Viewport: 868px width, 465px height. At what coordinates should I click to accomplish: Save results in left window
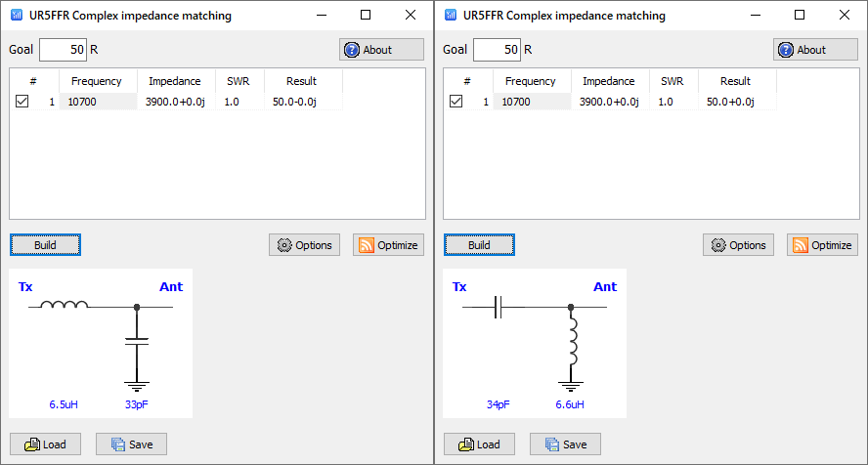coord(131,444)
